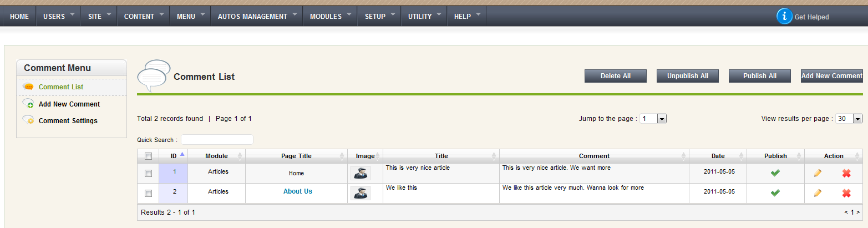
Task: Click the Get Helped info icon
Action: (x=784, y=17)
